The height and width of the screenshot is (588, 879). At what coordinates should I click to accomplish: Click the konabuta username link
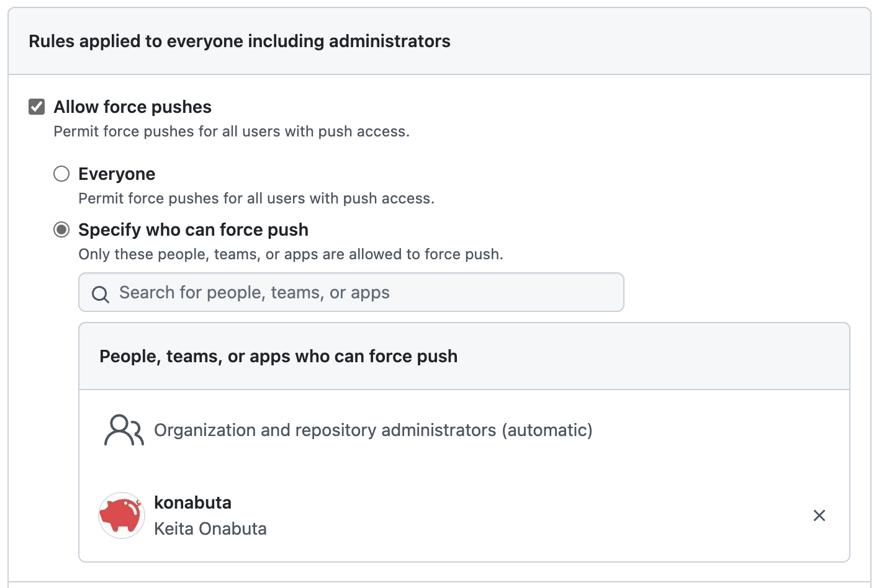192,502
